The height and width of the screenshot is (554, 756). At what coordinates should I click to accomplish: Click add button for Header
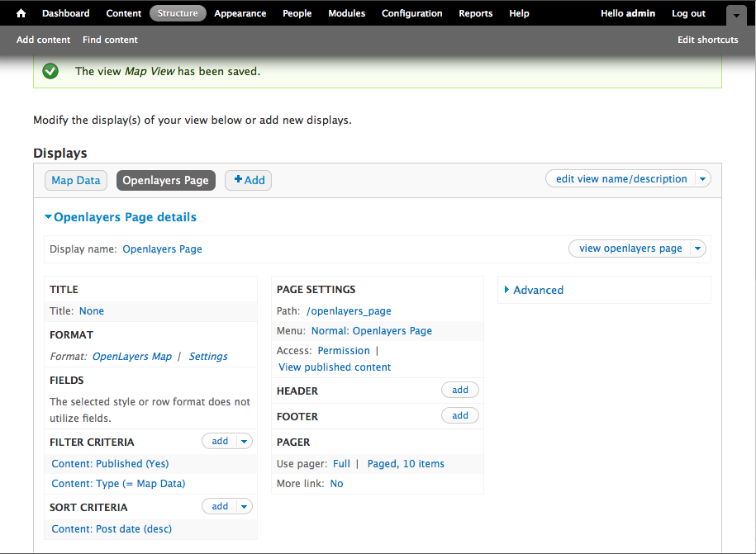pos(460,390)
